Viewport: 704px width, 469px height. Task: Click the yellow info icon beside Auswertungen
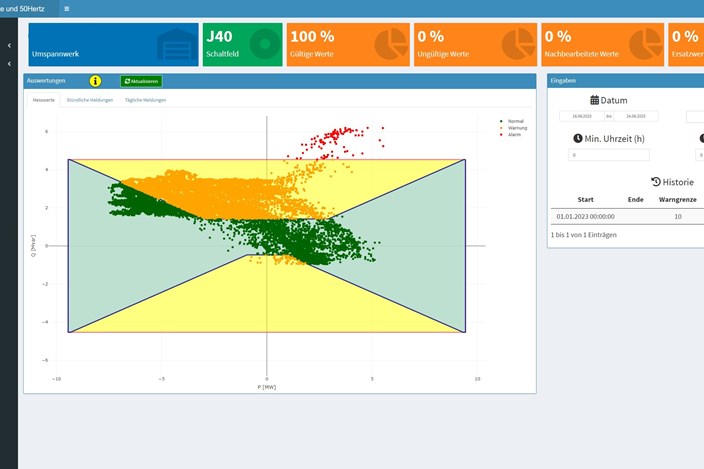point(96,81)
